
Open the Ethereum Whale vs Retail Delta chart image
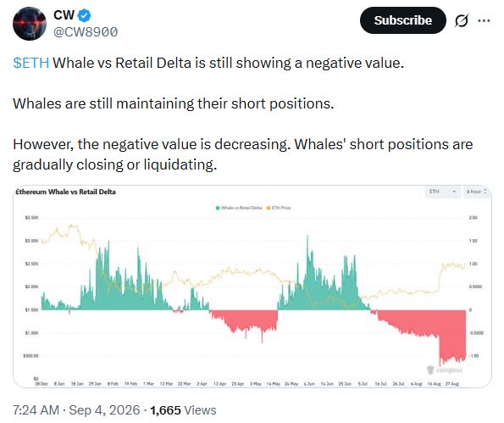[252, 287]
